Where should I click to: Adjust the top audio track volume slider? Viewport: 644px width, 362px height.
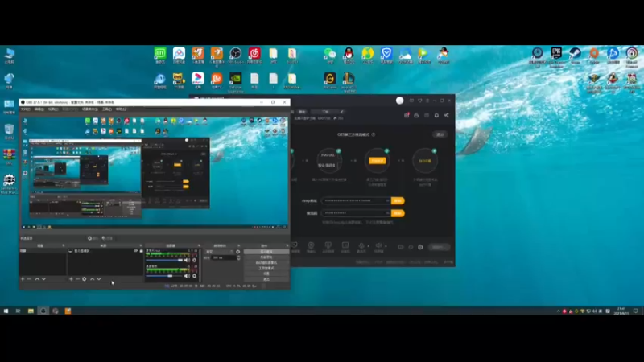tap(165, 260)
